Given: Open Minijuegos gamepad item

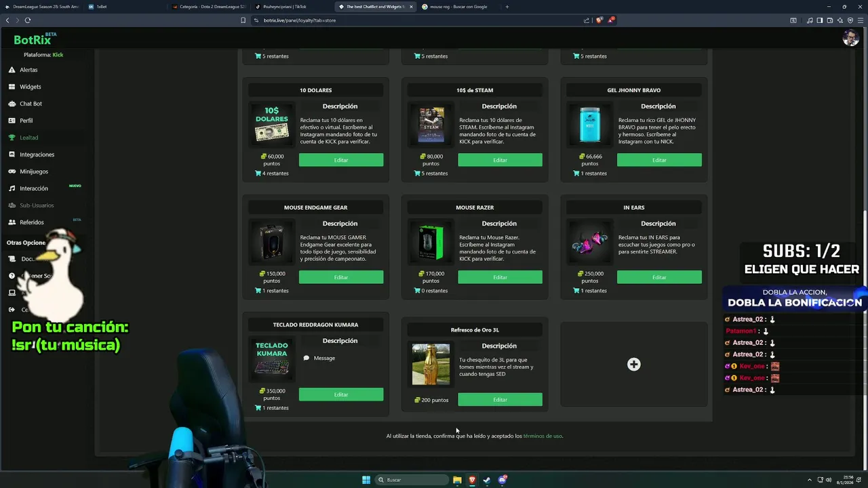Looking at the screenshot, I should [34, 171].
